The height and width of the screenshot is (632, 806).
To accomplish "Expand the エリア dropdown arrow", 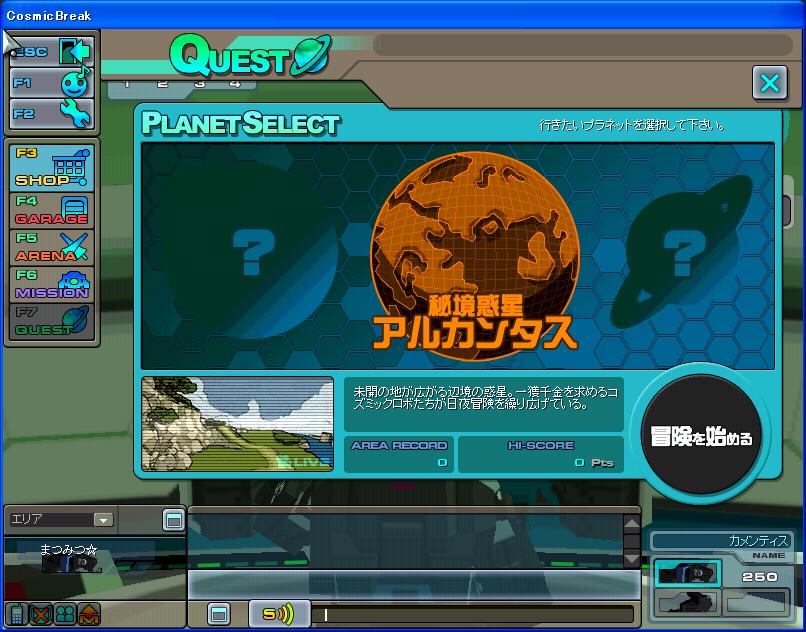I will coord(103,520).
